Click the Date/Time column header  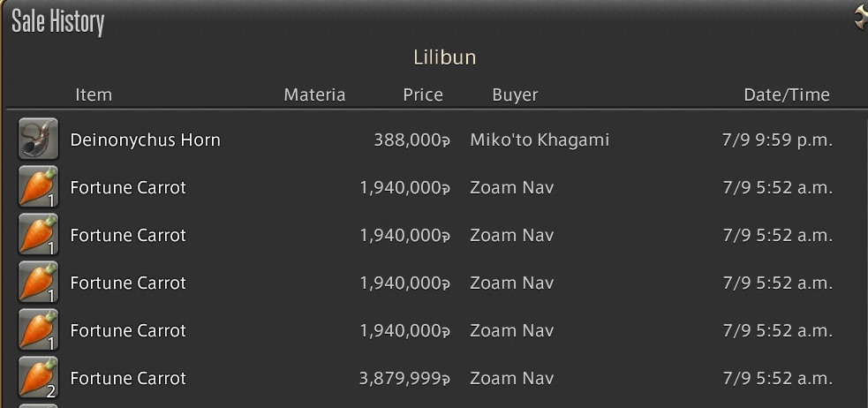point(787,94)
